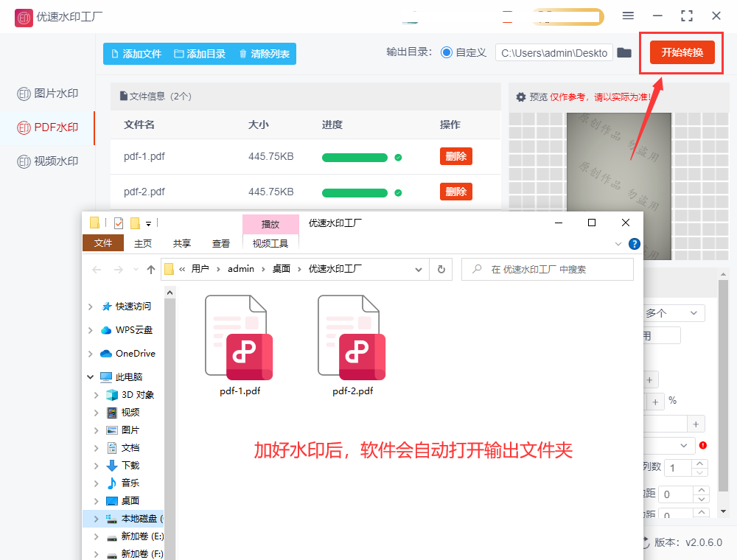The image size is (737, 560).
Task: Select the pdf-2.pdf file icon in Explorer
Action: pyautogui.click(x=352, y=337)
